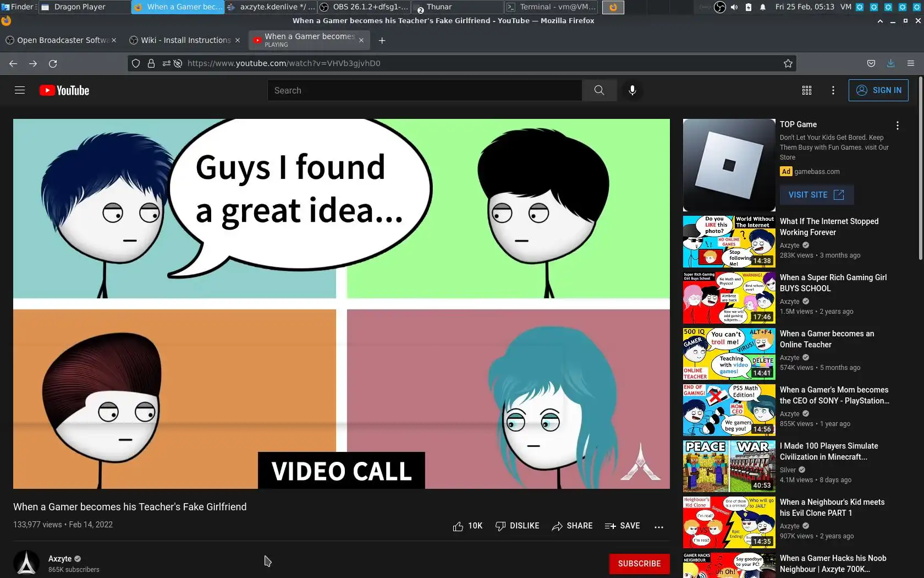Go back to previous page
This screenshot has height=578, width=924.
pos(13,63)
